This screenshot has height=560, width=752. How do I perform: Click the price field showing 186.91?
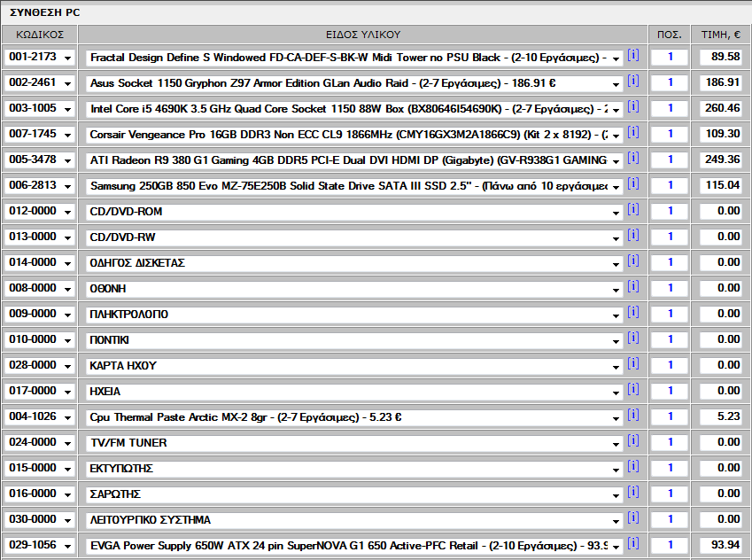721,82
